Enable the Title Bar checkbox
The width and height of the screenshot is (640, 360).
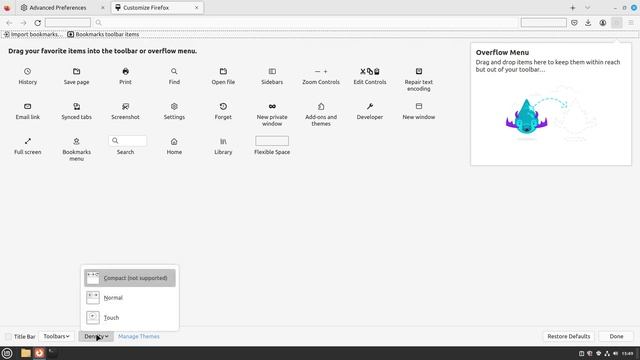point(8,336)
